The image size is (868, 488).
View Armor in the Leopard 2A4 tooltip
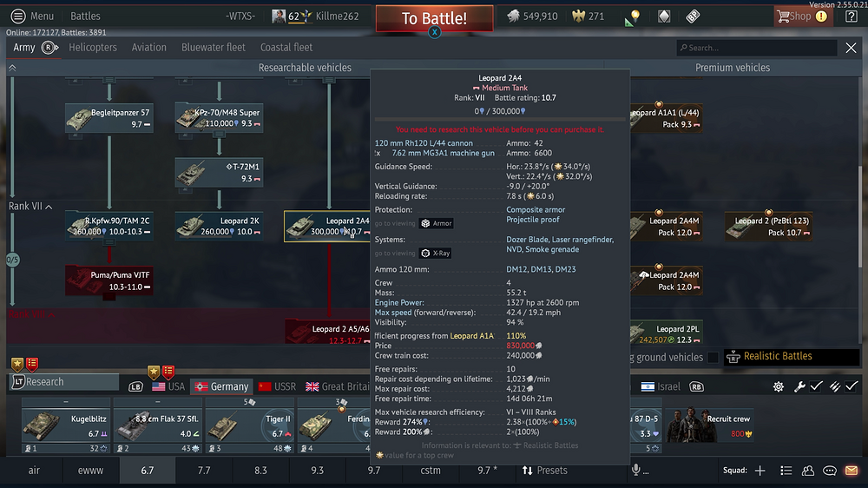437,223
